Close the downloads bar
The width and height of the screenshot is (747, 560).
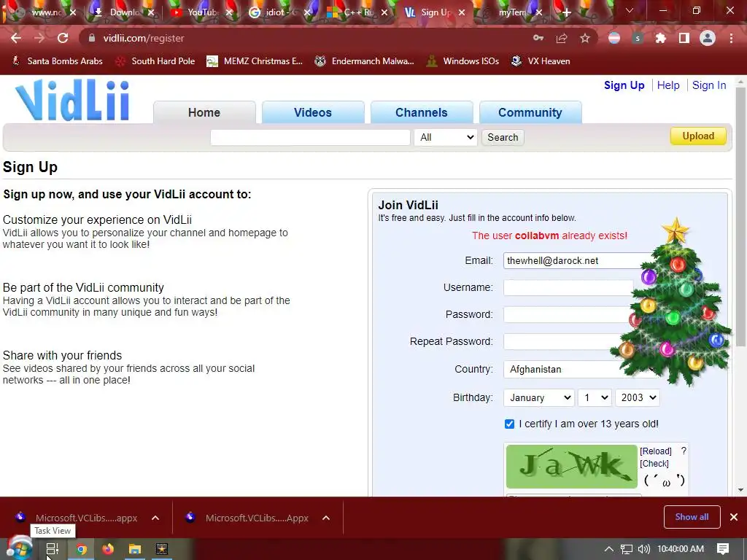coord(734,517)
